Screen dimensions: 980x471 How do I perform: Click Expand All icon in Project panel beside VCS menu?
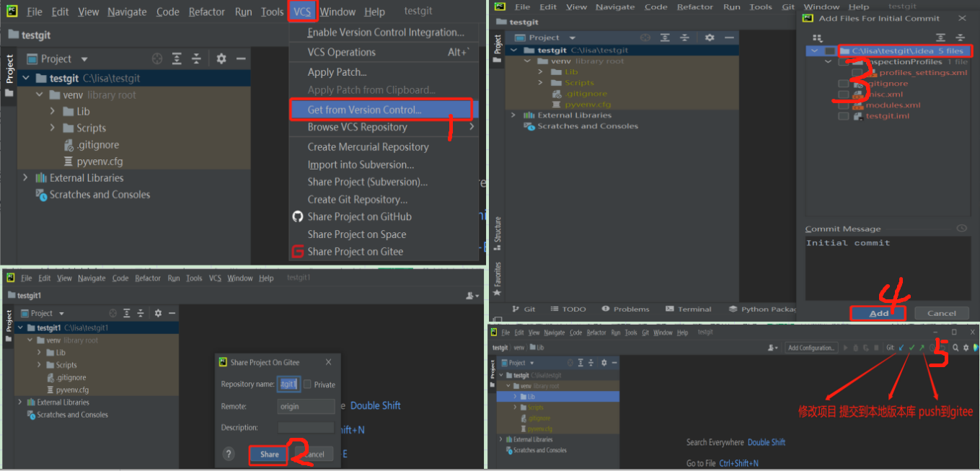pos(177,59)
